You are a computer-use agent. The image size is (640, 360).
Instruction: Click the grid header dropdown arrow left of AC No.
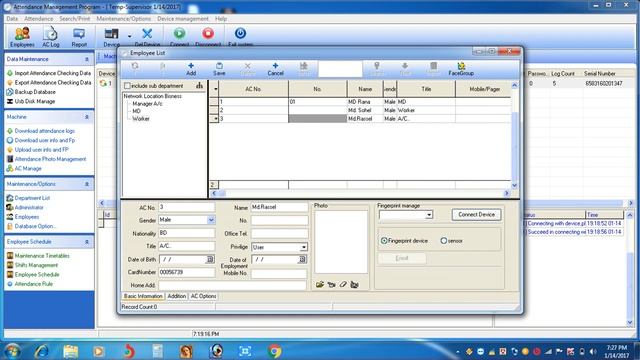[215, 89]
